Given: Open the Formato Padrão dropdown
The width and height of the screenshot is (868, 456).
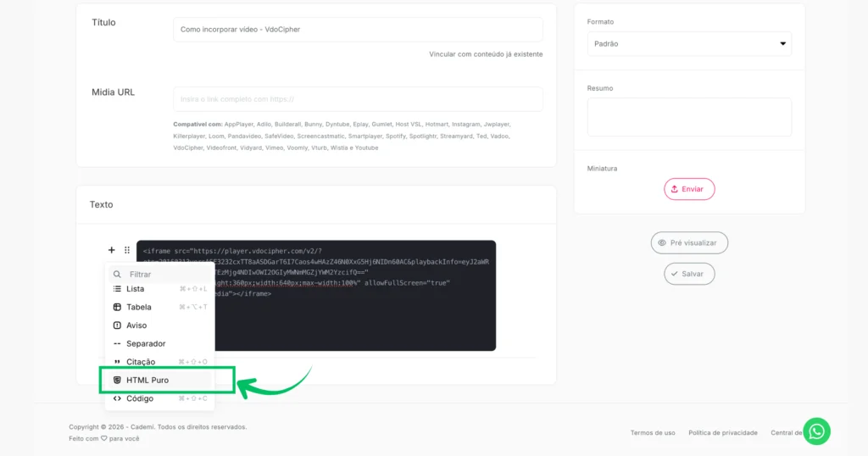Looking at the screenshot, I should click(689, 44).
